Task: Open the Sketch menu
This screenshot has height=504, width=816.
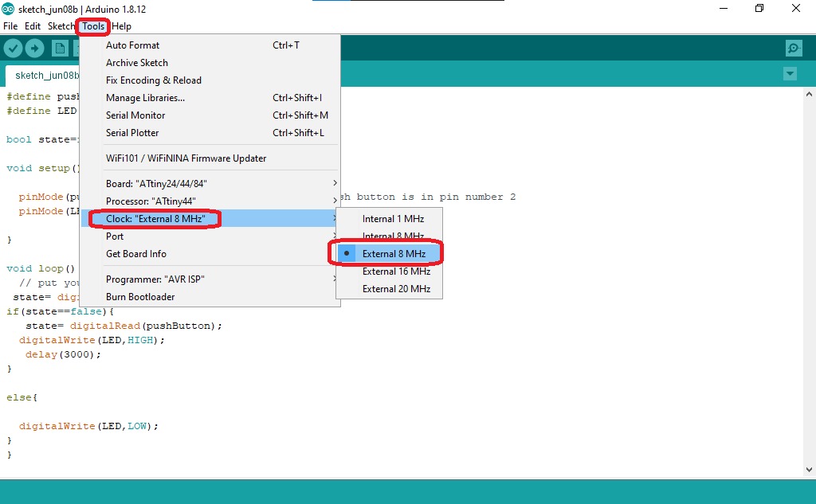Action: pyautogui.click(x=61, y=26)
